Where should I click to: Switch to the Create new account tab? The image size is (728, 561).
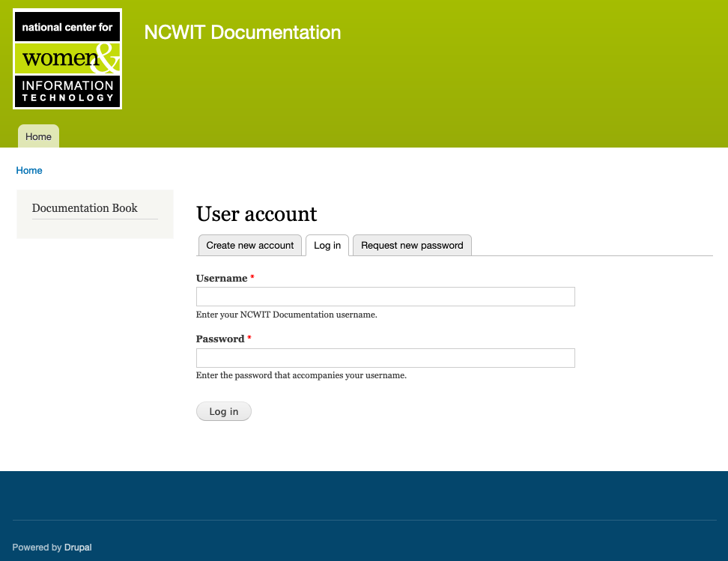click(x=250, y=246)
